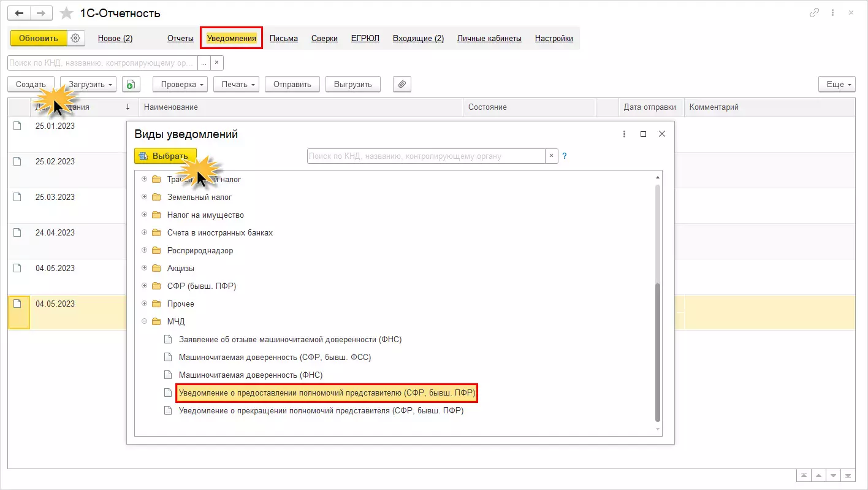
Task: Move to the previous item with the plain up arrow
Action: click(x=818, y=476)
